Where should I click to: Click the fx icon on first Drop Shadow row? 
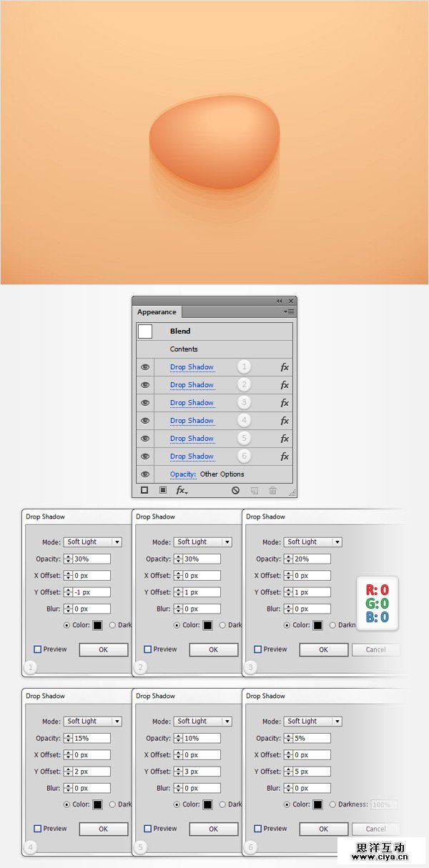[x=285, y=367]
